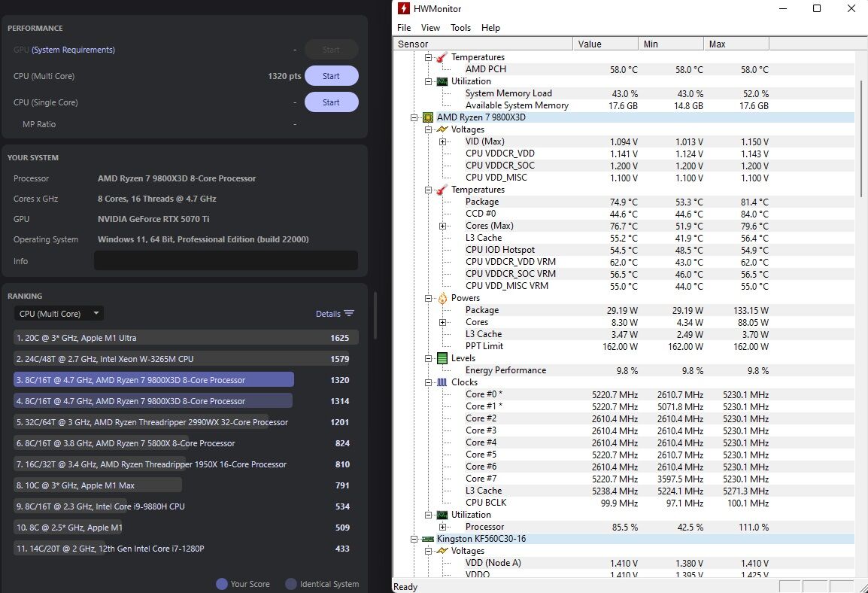Select the Ryzen 7 5800X ranking row
This screenshot has height=593, width=868.
point(186,443)
